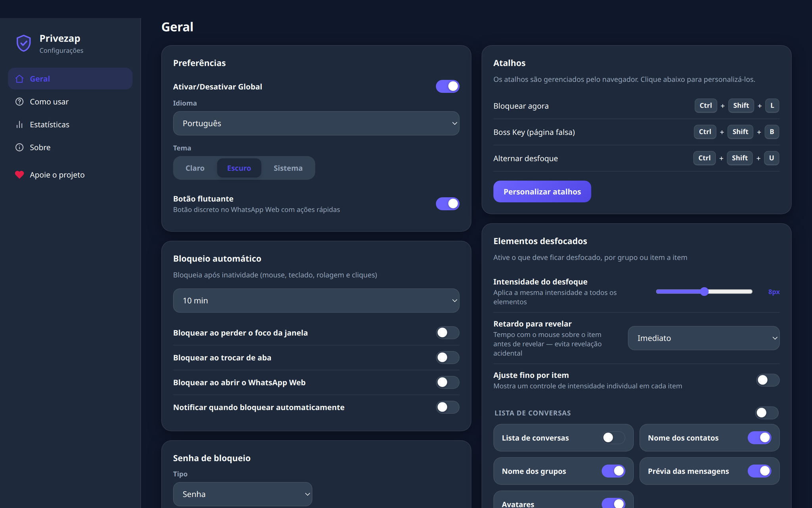Click the Personalizar atalhos button
812x508 pixels.
click(542, 192)
